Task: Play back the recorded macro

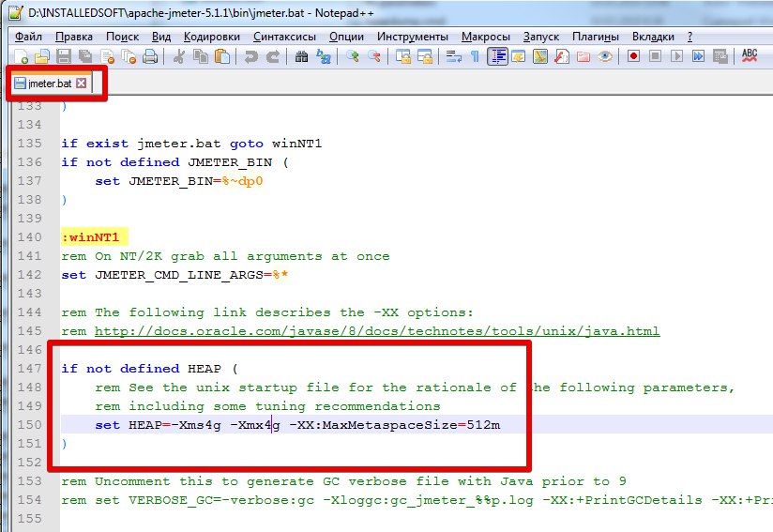Action: [x=677, y=56]
